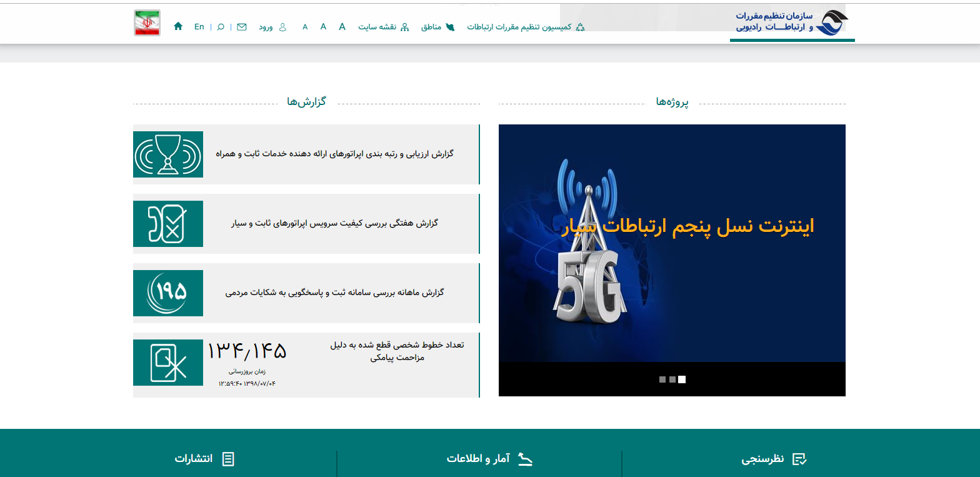Click the phone quality check icon
980x477 pixels.
168,224
